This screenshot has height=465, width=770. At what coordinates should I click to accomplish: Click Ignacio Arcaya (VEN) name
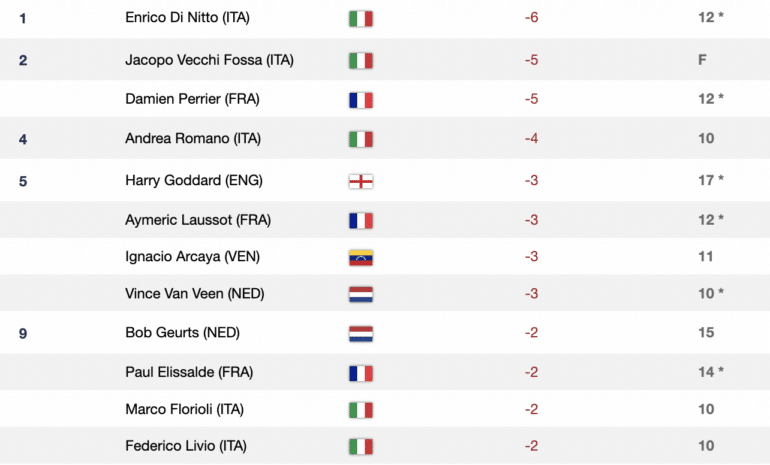pos(192,257)
